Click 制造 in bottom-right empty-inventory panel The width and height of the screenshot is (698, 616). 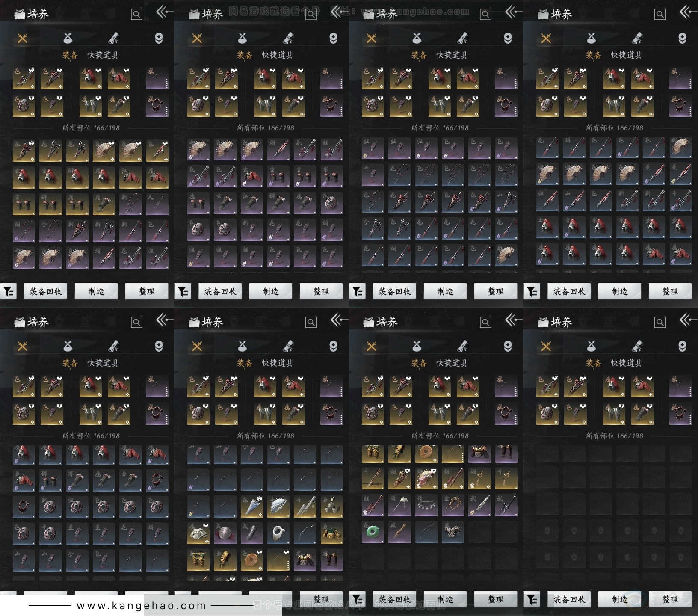[620, 600]
